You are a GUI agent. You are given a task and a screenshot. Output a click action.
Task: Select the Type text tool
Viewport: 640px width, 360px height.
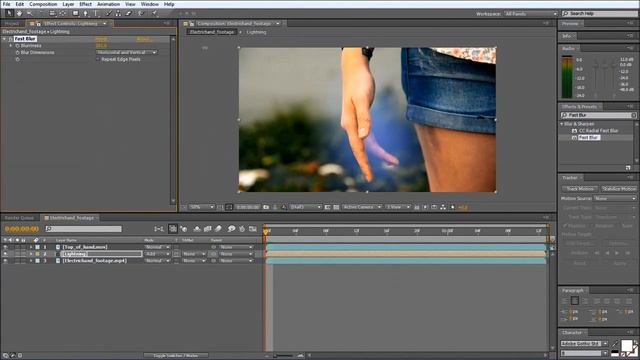(x=96, y=13)
